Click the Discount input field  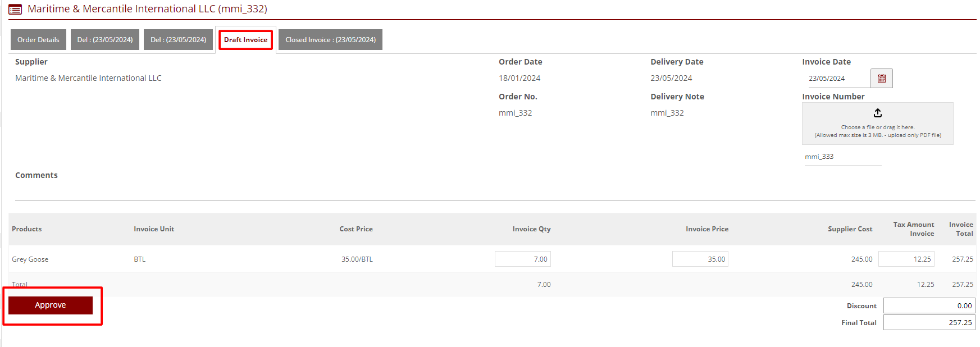(929, 305)
